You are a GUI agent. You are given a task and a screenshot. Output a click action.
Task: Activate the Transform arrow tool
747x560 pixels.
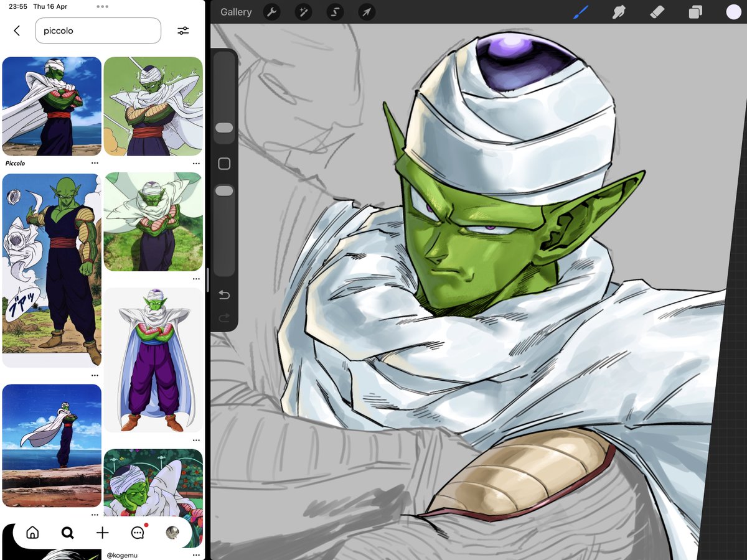click(x=367, y=12)
